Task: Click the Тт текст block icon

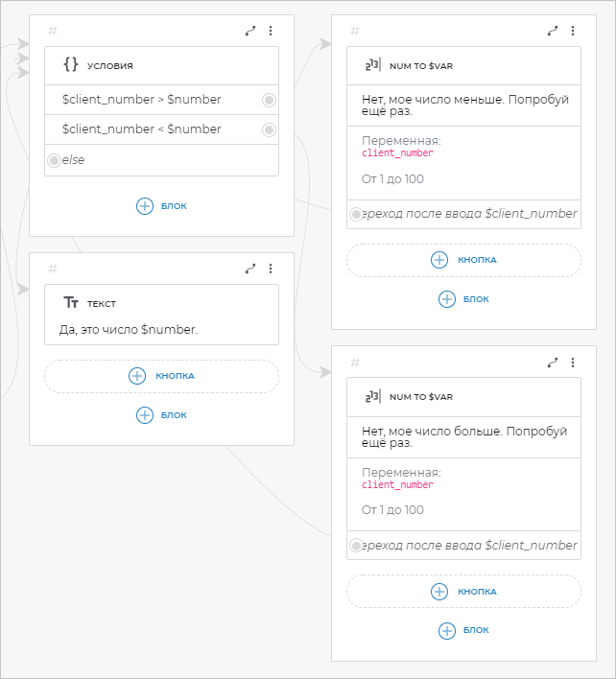Action: click(x=70, y=303)
